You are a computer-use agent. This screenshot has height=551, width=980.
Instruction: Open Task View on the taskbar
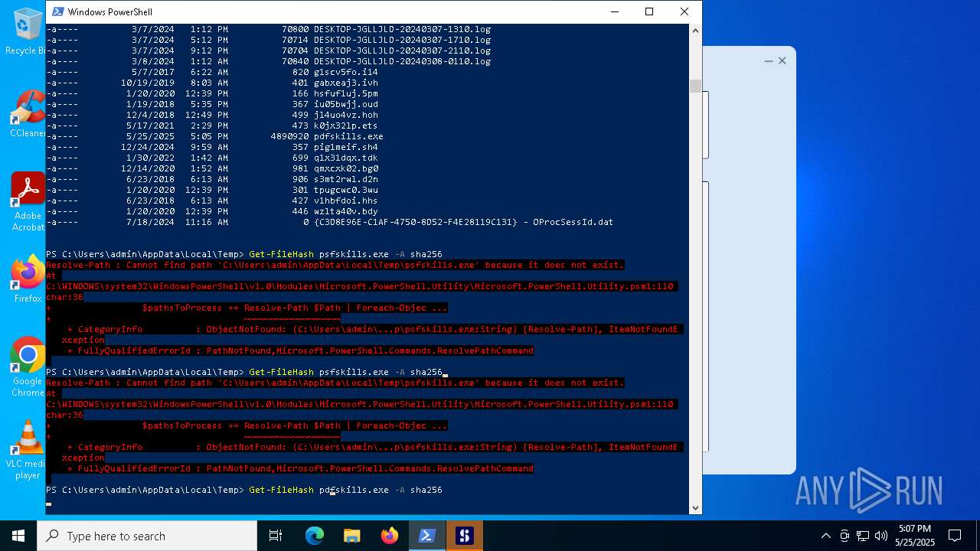tap(276, 536)
